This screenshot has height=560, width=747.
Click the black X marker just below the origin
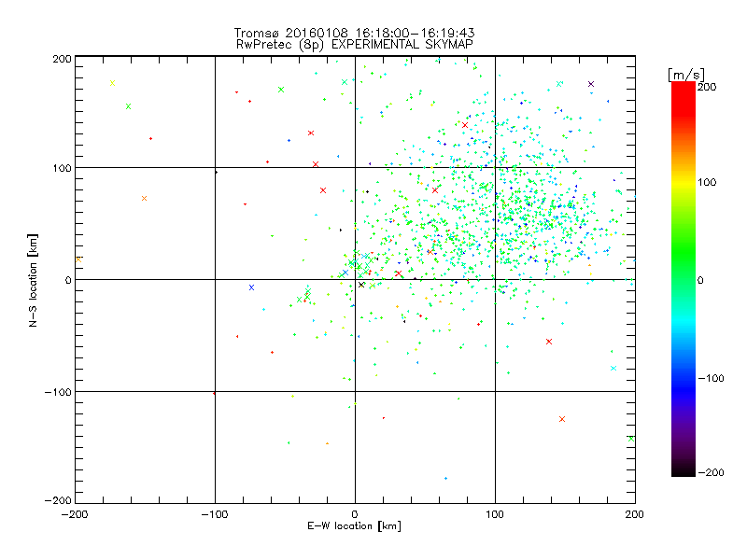pos(361,285)
